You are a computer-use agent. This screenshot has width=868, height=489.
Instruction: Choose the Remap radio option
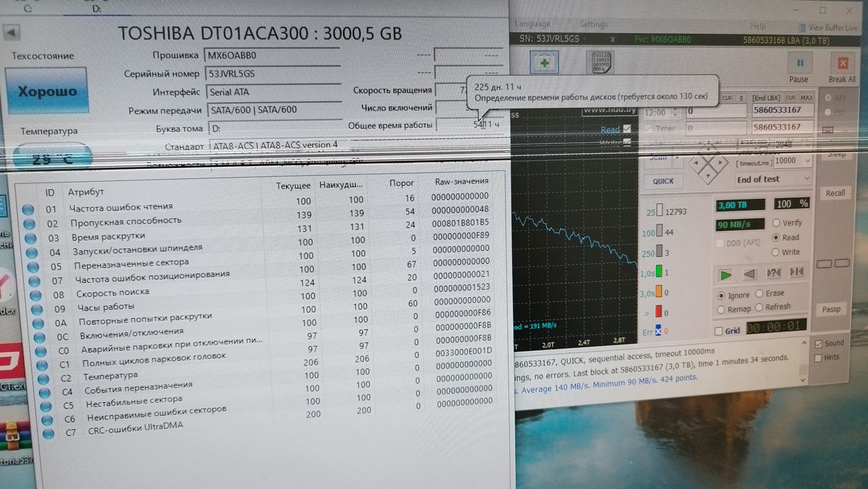point(721,309)
